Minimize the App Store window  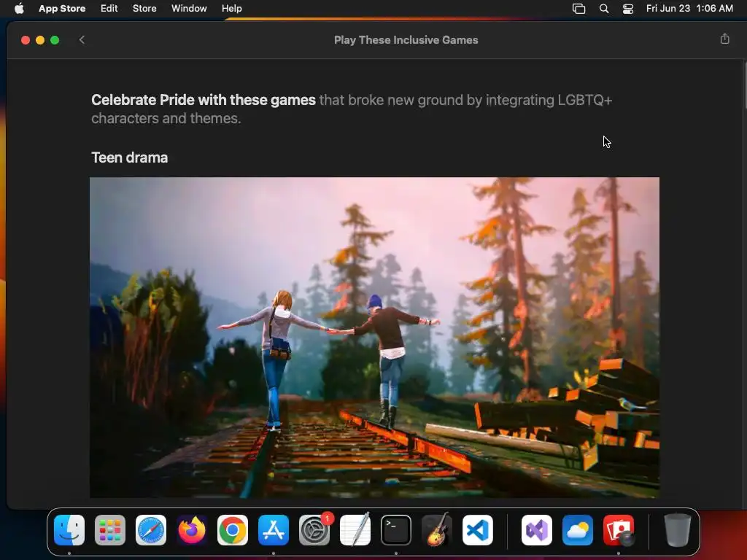click(x=40, y=40)
